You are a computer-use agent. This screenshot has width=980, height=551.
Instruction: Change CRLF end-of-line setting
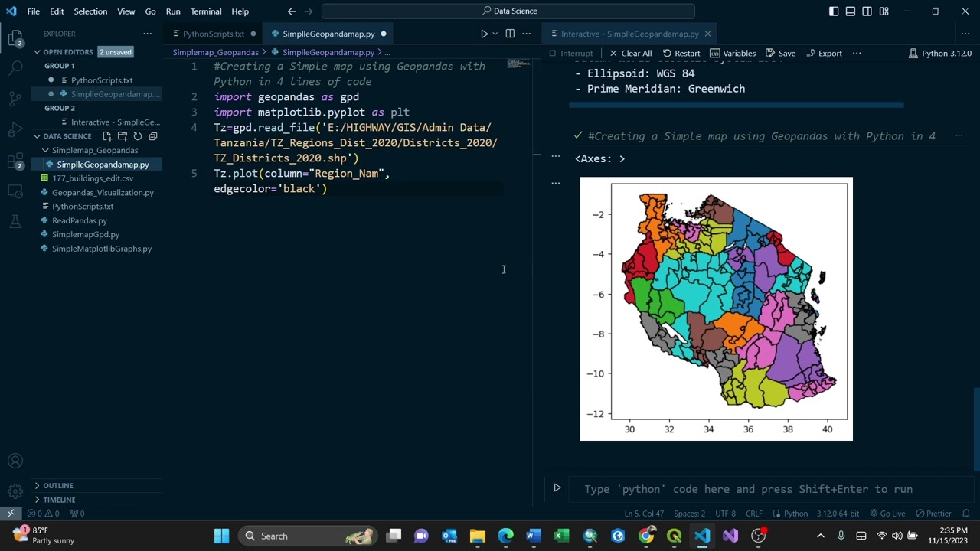tap(753, 514)
